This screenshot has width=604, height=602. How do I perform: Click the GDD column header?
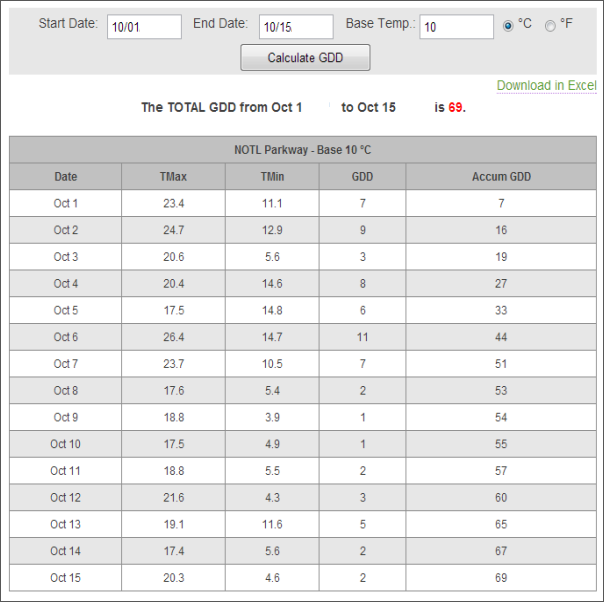pyautogui.click(x=362, y=176)
